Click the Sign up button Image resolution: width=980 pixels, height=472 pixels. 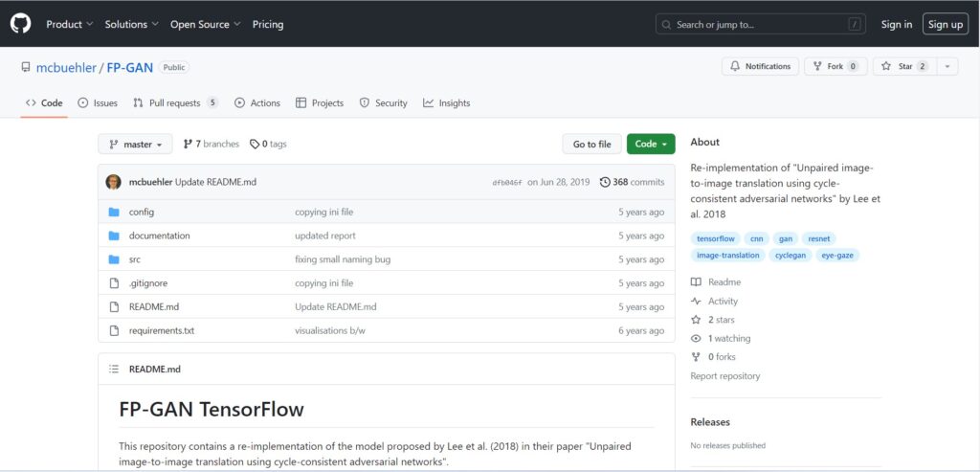click(945, 24)
